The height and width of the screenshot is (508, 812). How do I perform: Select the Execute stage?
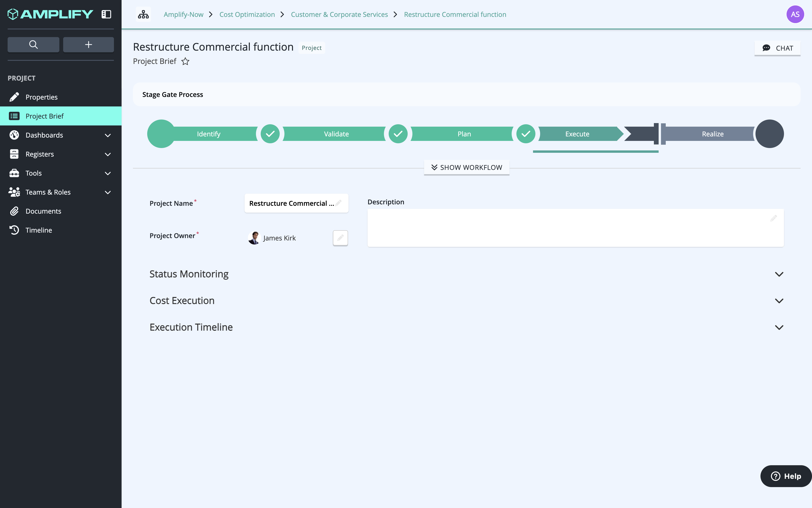577,134
